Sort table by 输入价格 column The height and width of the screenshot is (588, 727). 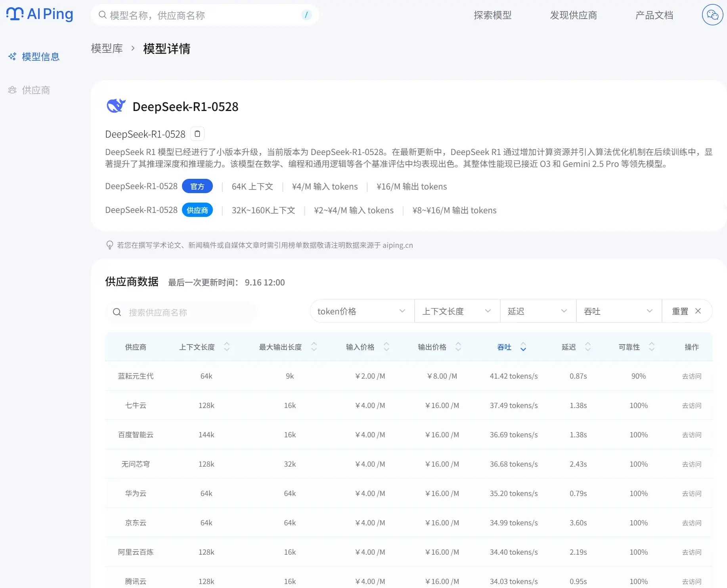point(386,347)
